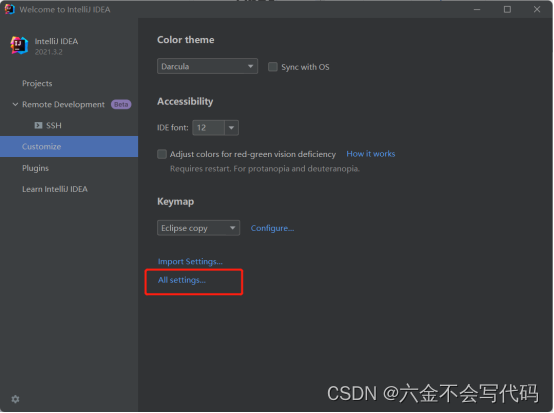Select Remote Development in the sidebar
The width and height of the screenshot is (554, 413).
click(63, 105)
